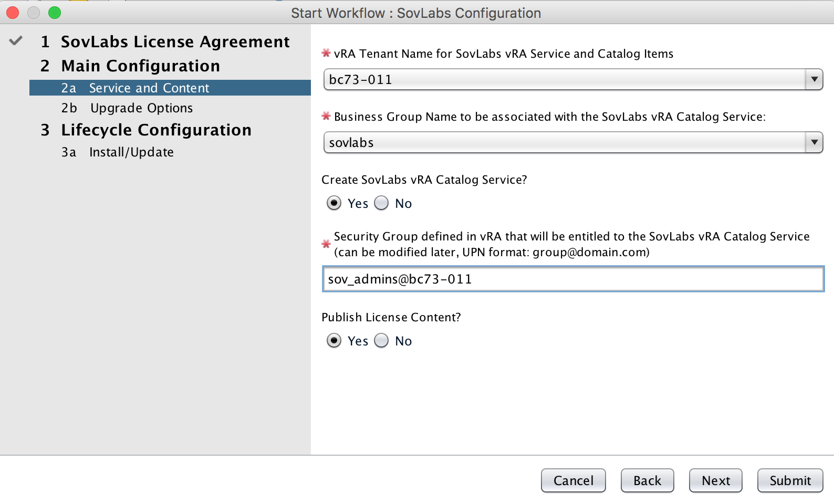Select No for Create SovLabs vRA Catalog Service
Screen dimensions: 834x504
pyautogui.click(x=381, y=203)
